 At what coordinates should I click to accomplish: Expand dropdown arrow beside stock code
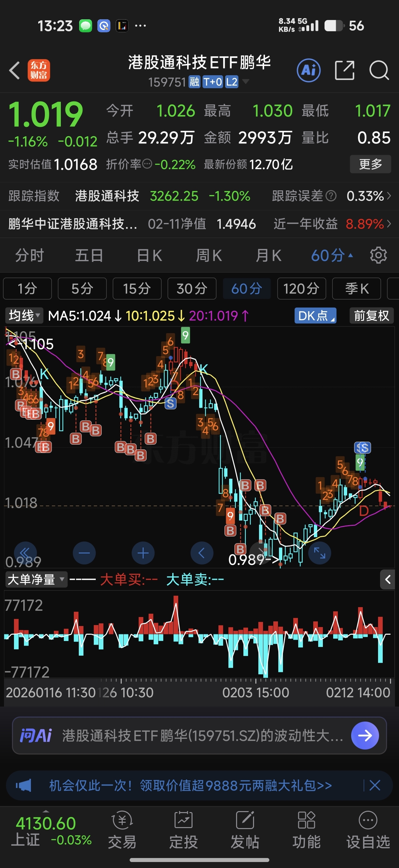click(246, 82)
